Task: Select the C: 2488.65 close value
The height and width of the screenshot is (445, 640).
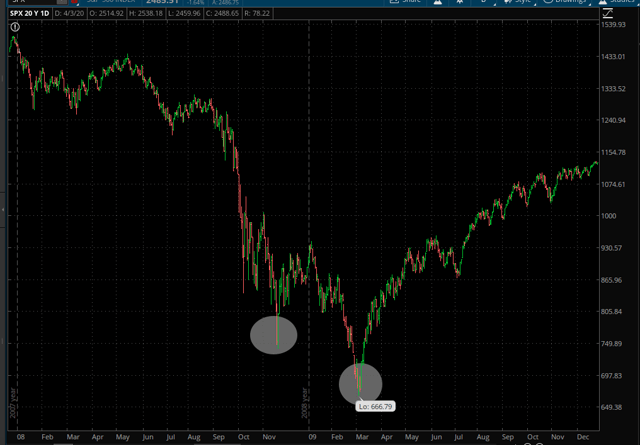Action: tap(222, 13)
